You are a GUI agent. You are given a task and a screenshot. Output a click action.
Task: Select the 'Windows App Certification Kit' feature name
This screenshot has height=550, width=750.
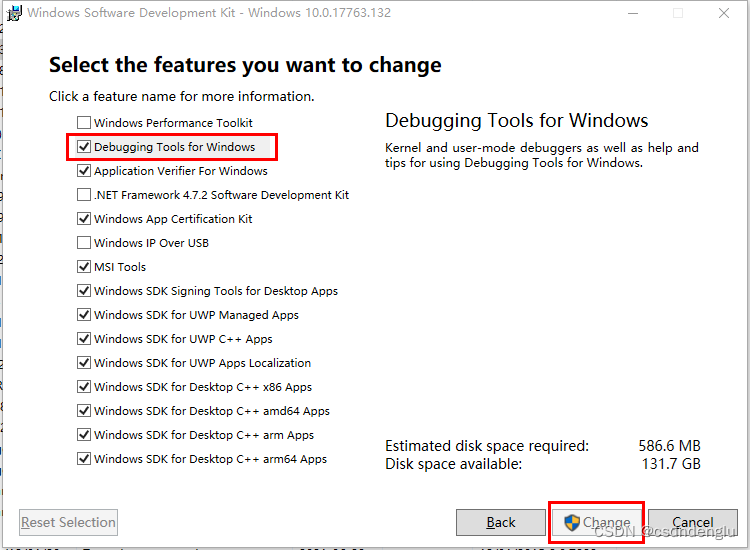coord(173,219)
